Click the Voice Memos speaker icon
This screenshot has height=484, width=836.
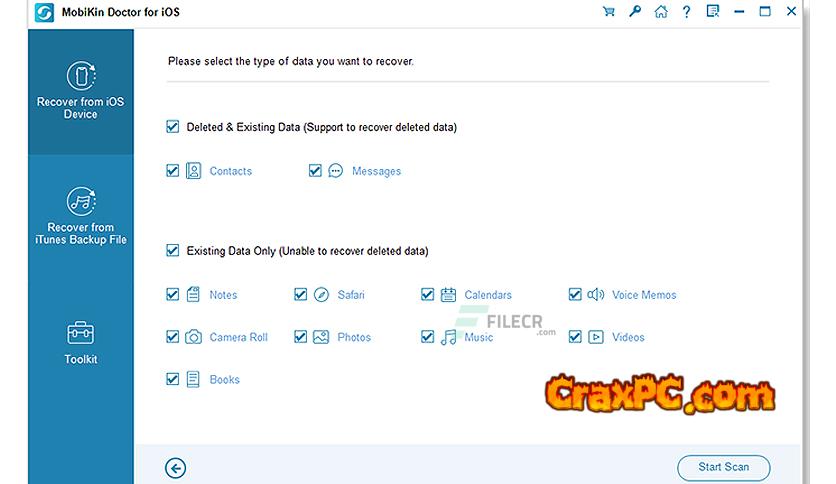[x=596, y=294]
